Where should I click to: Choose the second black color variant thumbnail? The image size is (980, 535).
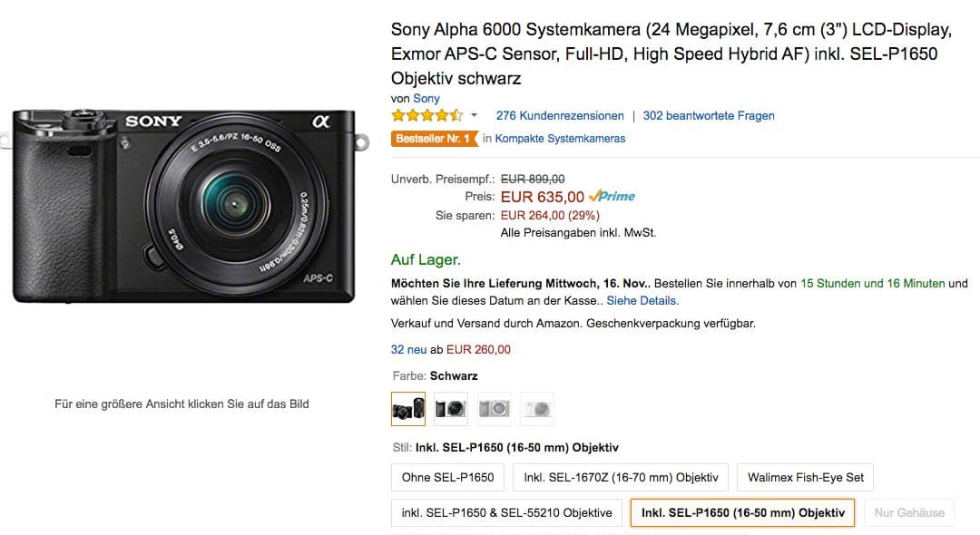coord(451,408)
